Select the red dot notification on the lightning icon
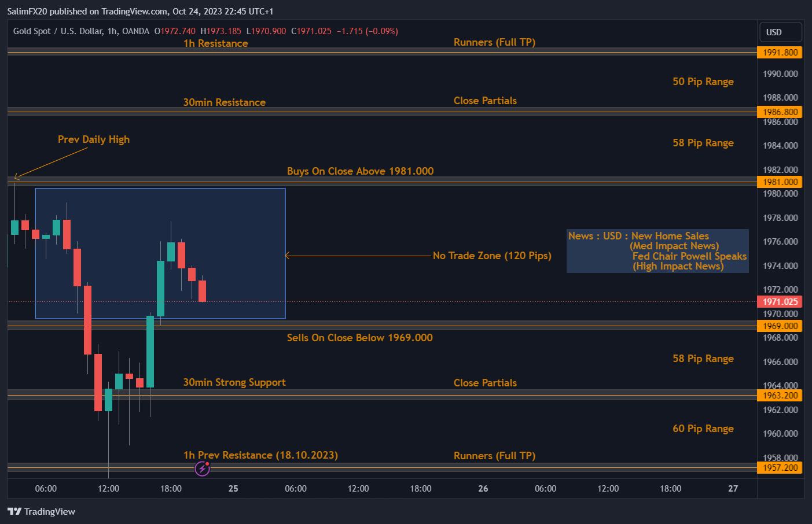This screenshot has width=812, height=524. pos(207,463)
